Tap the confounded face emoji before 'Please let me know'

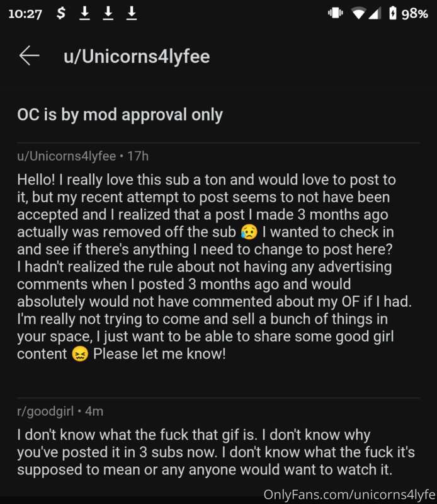pyautogui.click(x=80, y=354)
